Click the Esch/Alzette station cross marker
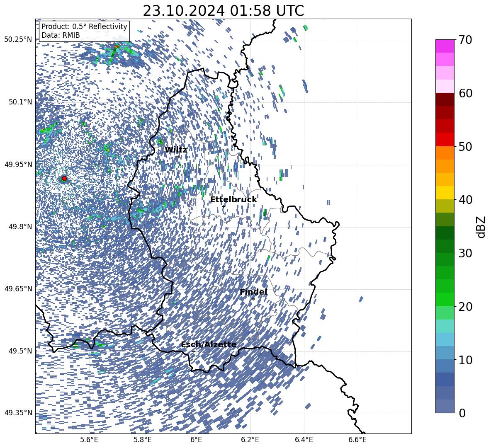This screenshot has width=491, height=448. (194, 351)
